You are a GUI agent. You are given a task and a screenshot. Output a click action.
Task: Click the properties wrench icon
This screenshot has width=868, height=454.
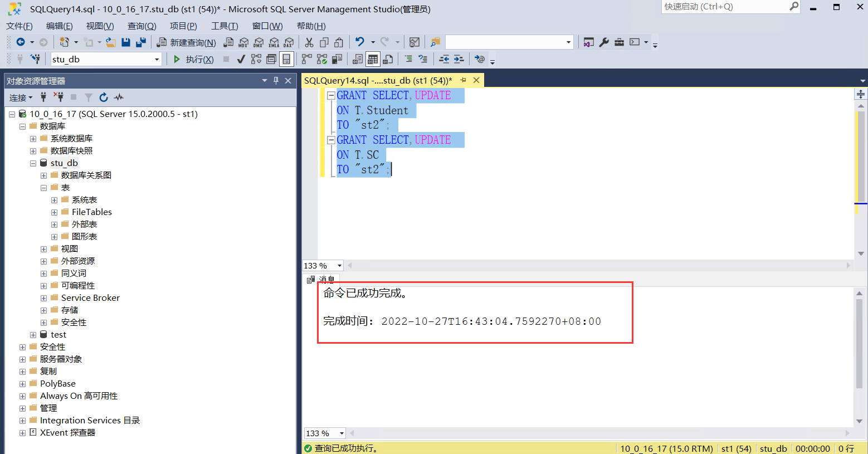604,42
